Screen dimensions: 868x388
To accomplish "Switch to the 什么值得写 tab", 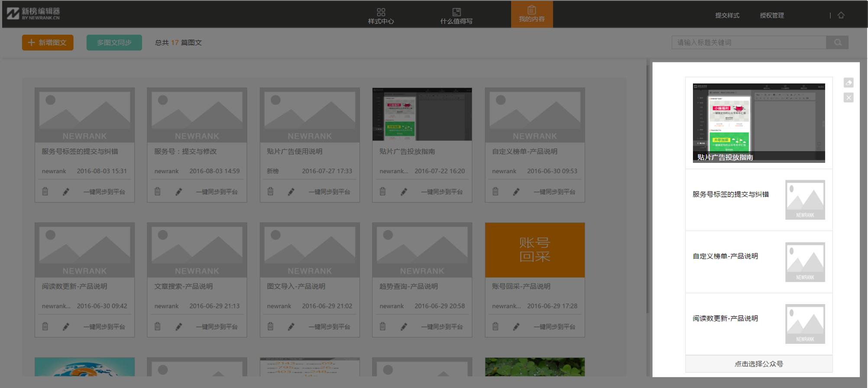I will 456,15.
